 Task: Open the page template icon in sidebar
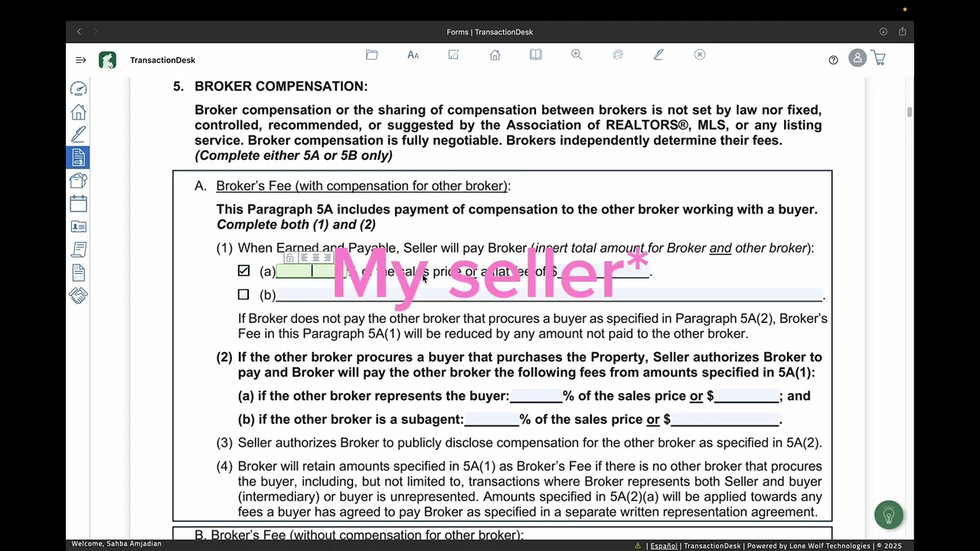point(78,272)
